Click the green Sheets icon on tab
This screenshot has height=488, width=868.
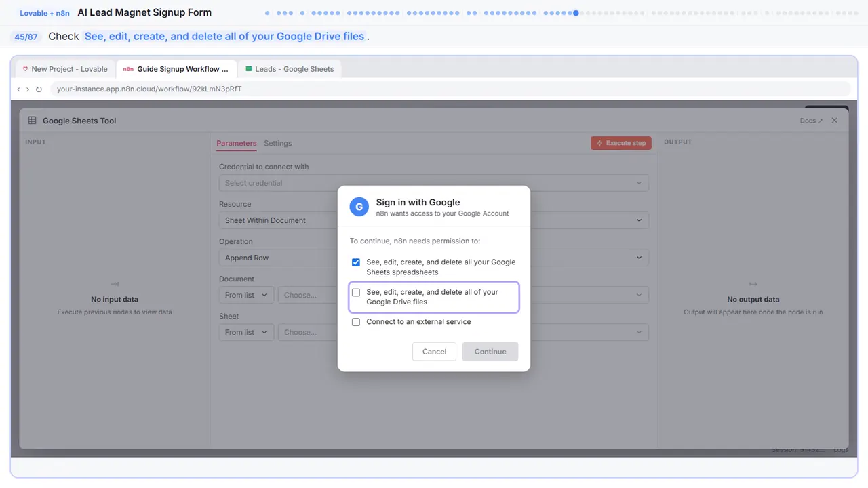coord(249,69)
